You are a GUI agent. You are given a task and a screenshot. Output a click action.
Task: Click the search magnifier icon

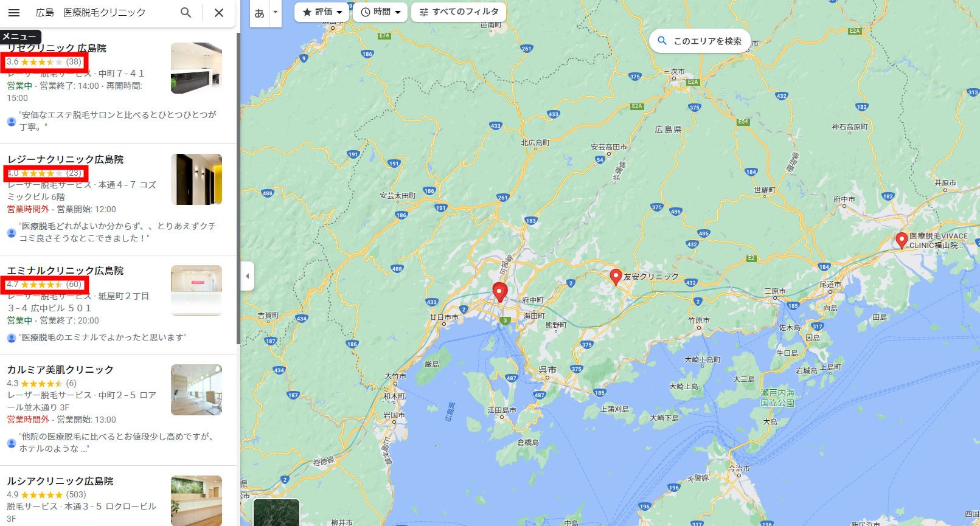186,12
